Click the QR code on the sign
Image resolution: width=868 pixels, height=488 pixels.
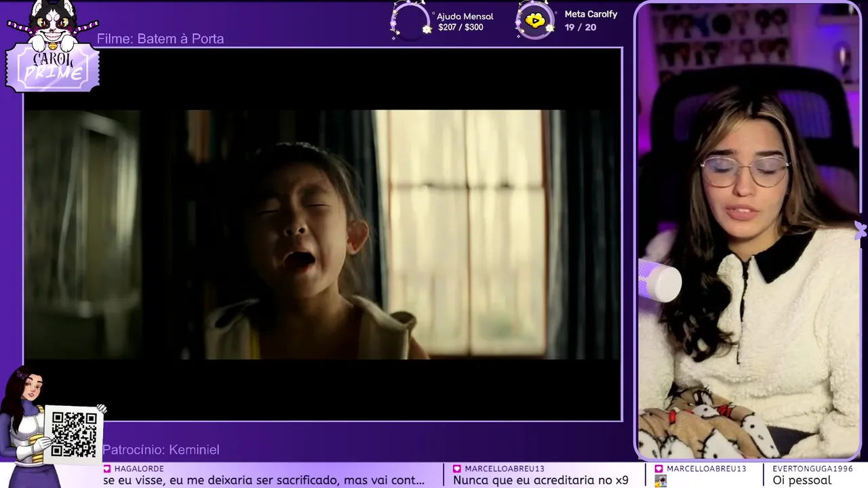click(74, 434)
